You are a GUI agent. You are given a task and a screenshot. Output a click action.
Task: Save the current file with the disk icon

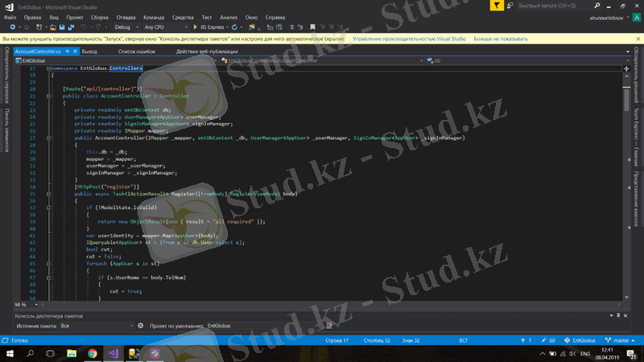coord(62,27)
